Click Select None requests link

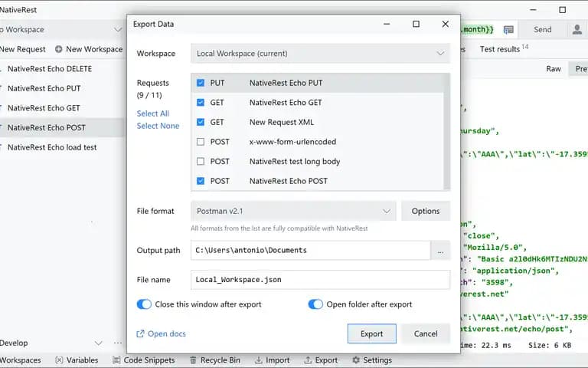coord(158,126)
